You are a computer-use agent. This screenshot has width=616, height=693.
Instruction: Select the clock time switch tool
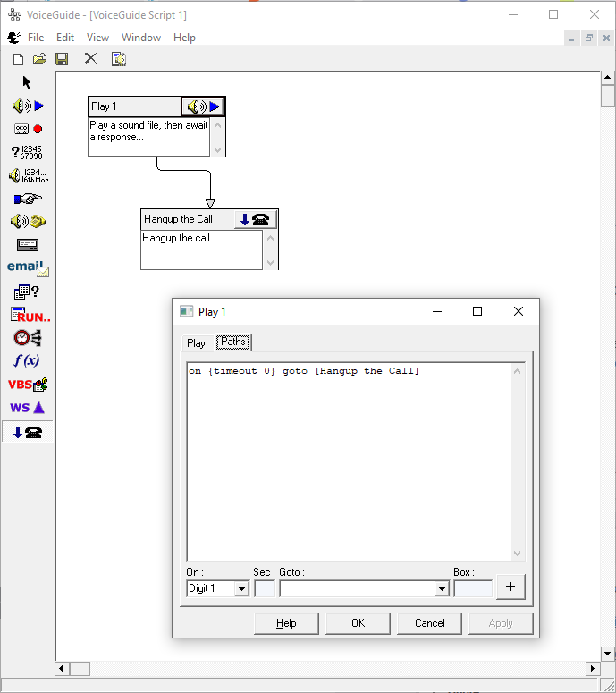pos(28,338)
